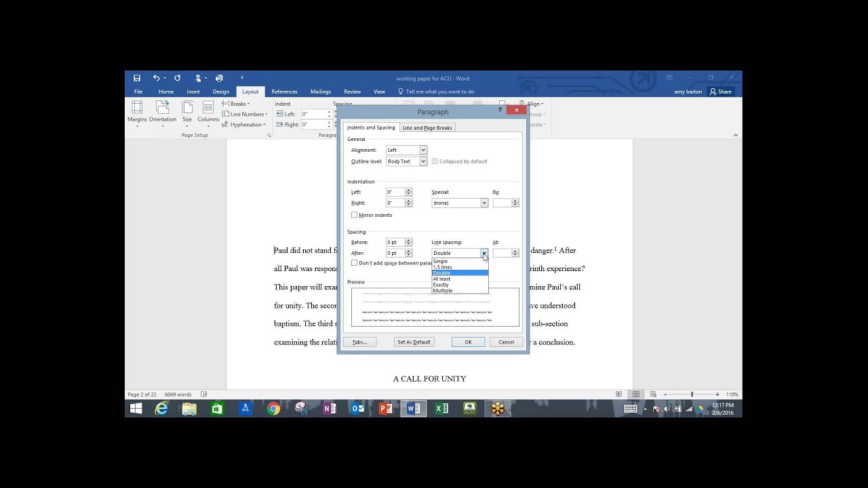Open File Explorer from the taskbar

click(x=189, y=409)
